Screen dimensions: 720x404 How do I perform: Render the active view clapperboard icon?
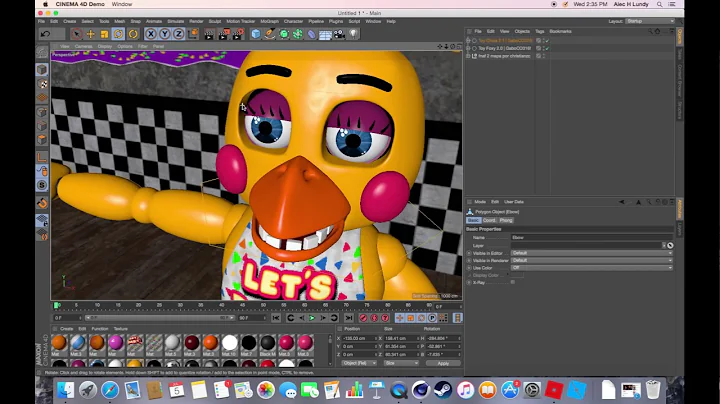point(209,34)
